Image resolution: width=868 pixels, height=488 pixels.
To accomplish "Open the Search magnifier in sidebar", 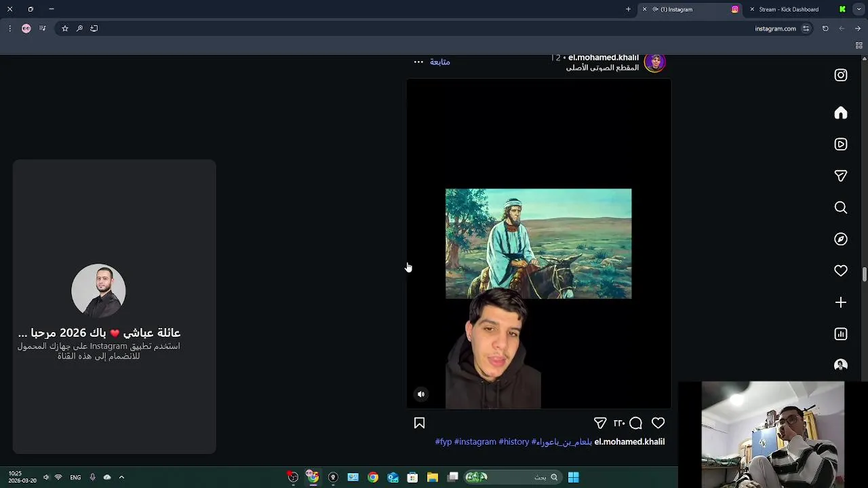I will (841, 207).
